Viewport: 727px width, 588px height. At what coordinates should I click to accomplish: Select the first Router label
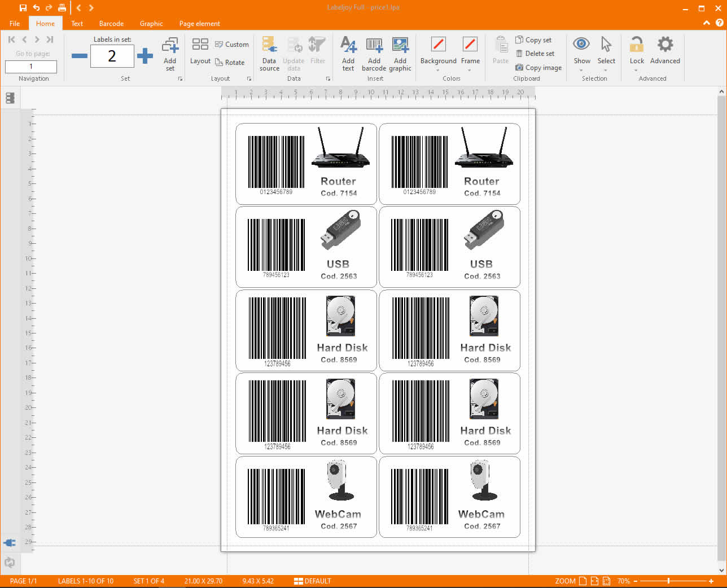[306, 164]
